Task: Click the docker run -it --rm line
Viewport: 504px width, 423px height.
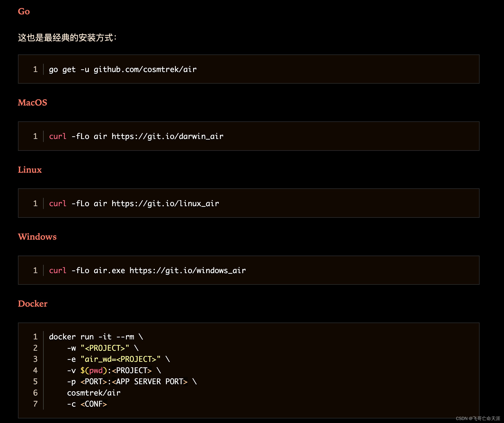Action: [x=96, y=337]
